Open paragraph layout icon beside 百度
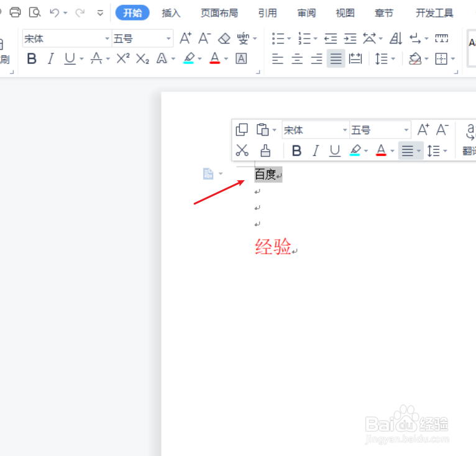 (208, 174)
